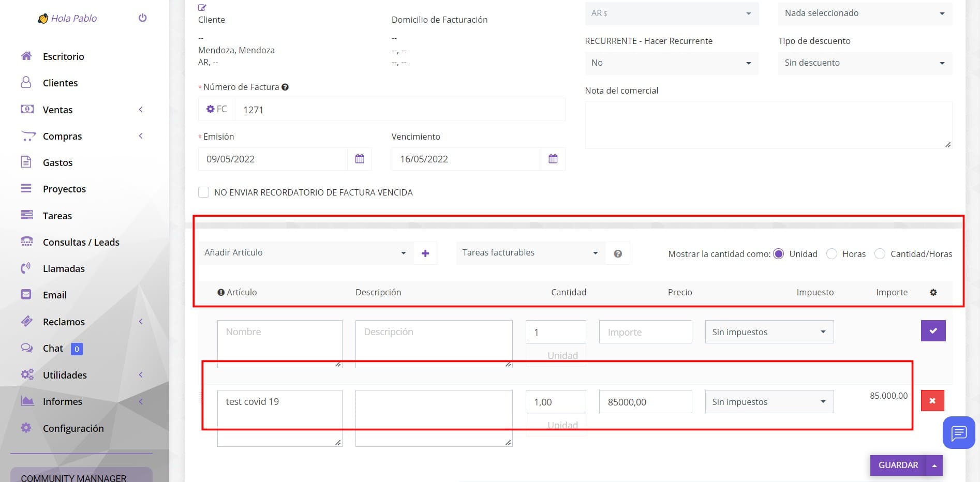The width and height of the screenshot is (980, 482).
Task: Check 'No enviar recordatorio de factura vencida'
Action: tap(204, 192)
